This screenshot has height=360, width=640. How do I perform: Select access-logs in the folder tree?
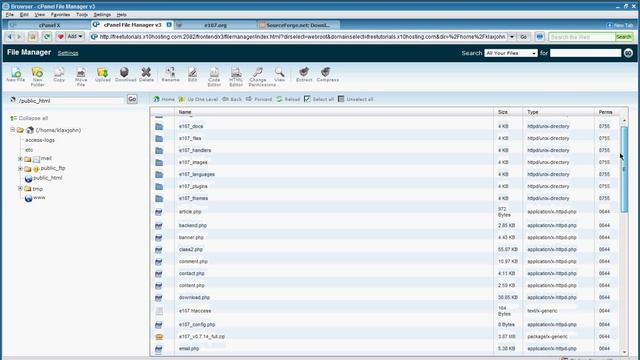[40, 140]
